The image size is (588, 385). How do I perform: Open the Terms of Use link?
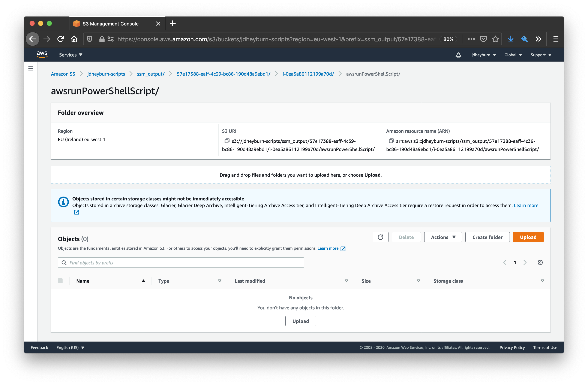coord(545,348)
